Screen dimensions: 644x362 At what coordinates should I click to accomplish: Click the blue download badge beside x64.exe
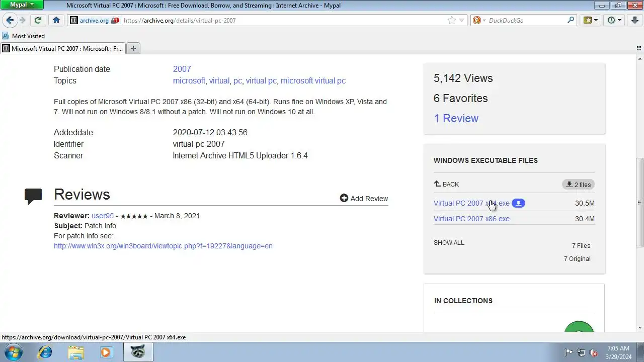(x=518, y=203)
